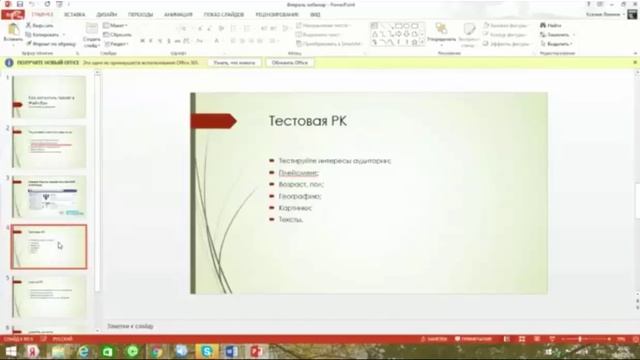Image resolution: width=640 pixels, height=360 pixels.
Task: Select slide 2 thumbnail
Action: click(x=49, y=147)
